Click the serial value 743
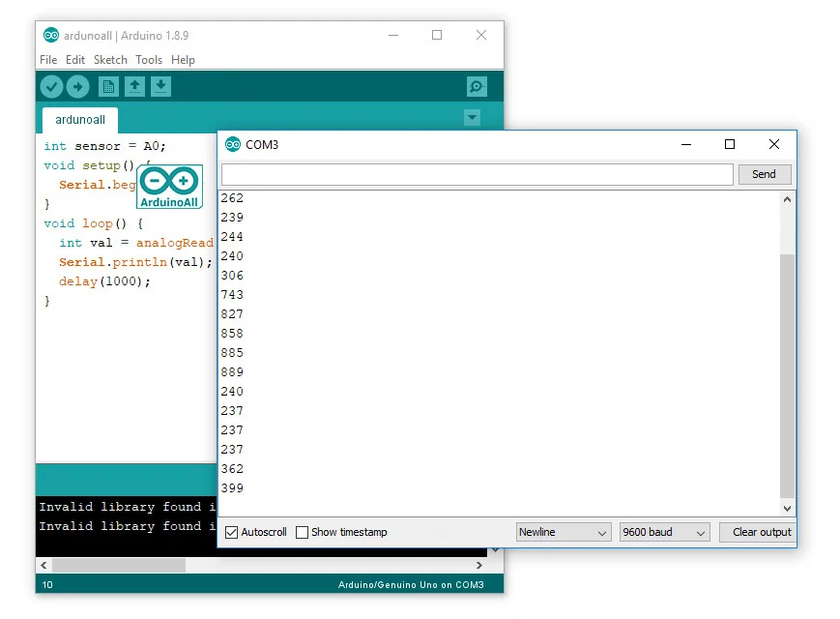This screenshot has height=619, width=840. [x=232, y=295]
